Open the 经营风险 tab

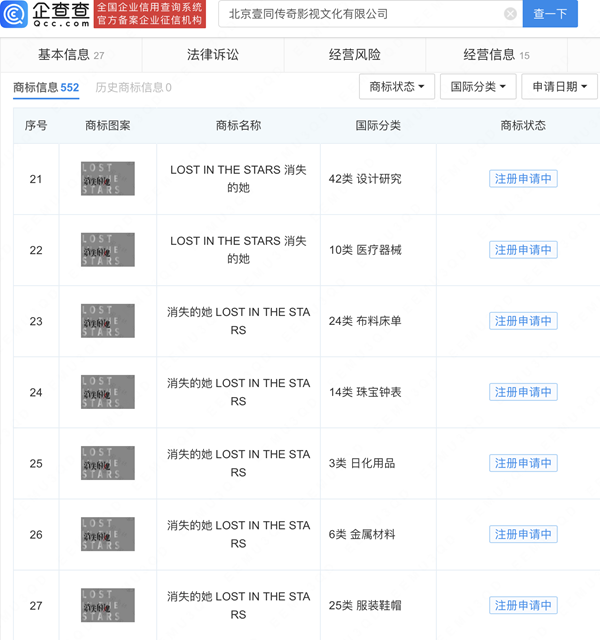355,55
